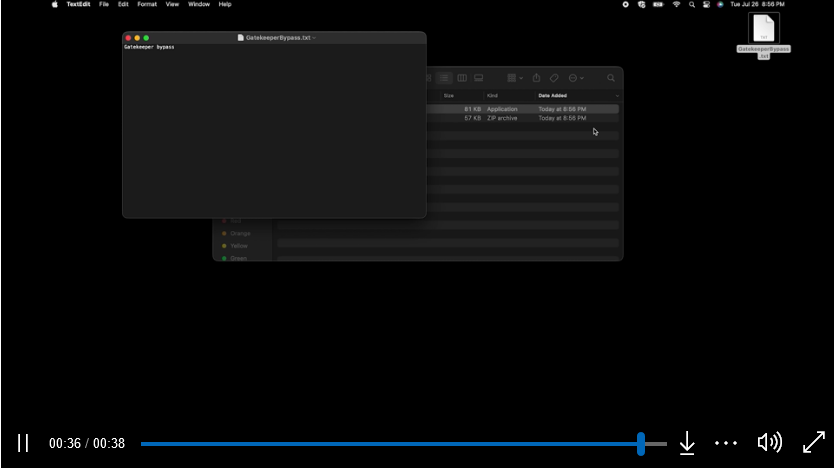
Task: Click the Finder share icon
Action: coord(536,78)
